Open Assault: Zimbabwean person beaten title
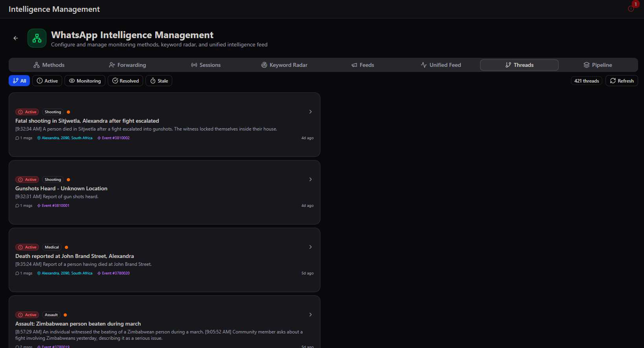The width and height of the screenshot is (644, 348). [78, 324]
